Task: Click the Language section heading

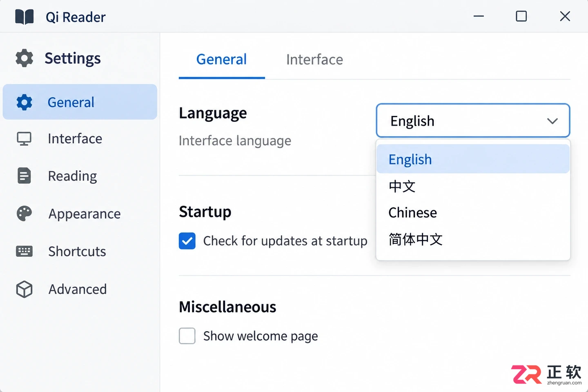Action: coord(213,113)
